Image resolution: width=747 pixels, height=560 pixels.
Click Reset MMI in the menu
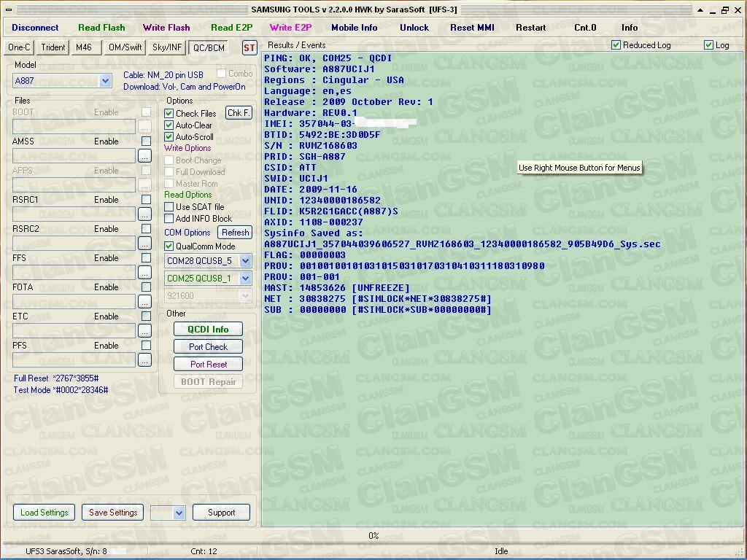pyautogui.click(x=472, y=28)
